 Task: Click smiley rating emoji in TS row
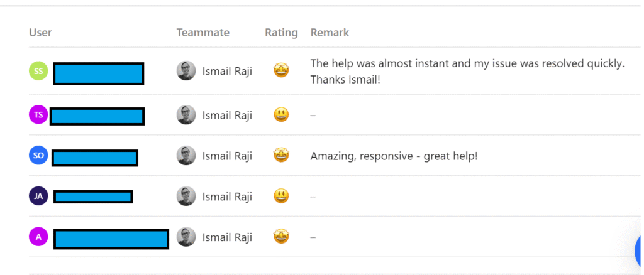(281, 115)
